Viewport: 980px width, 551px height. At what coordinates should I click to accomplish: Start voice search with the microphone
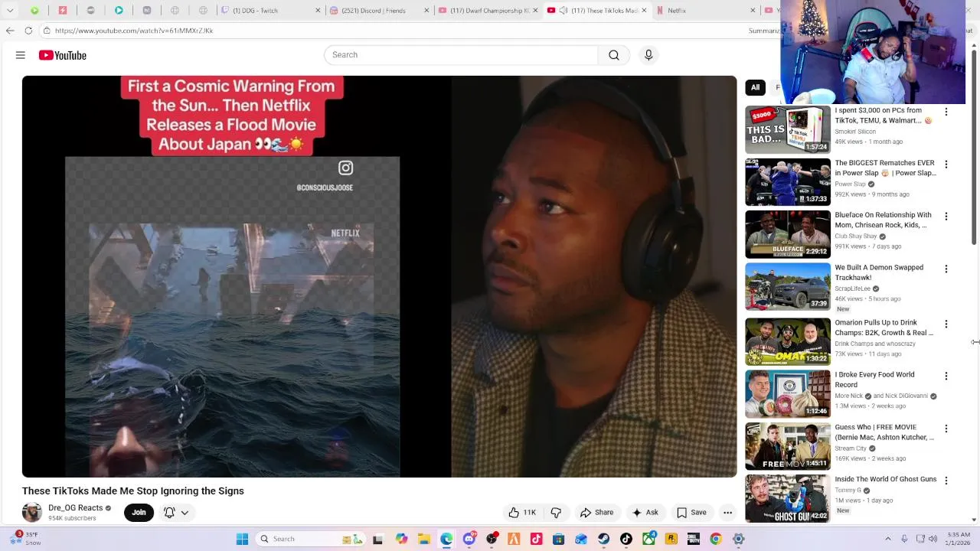click(648, 55)
